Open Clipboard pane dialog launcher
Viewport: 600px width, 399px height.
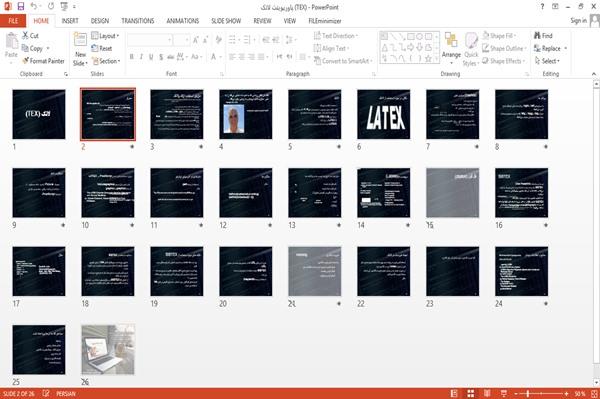(x=66, y=74)
